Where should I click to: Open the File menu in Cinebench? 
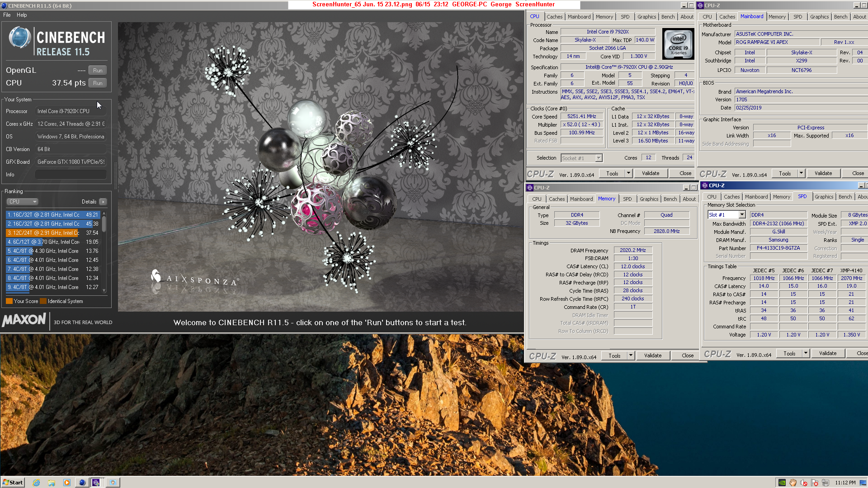point(7,15)
